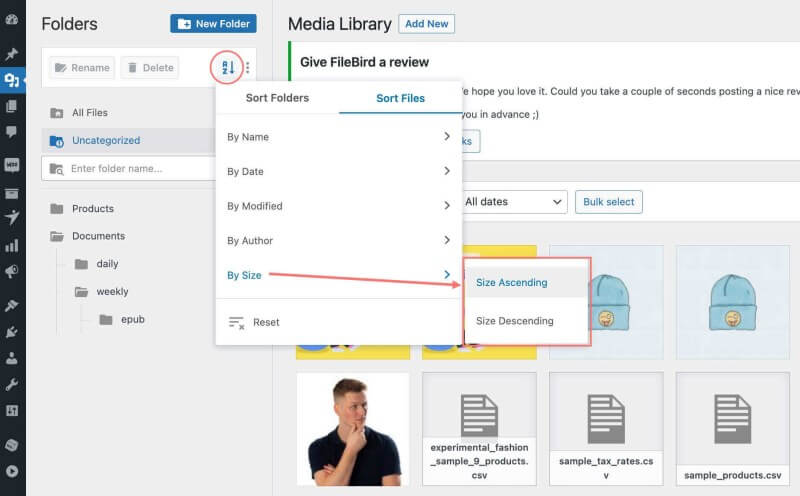
Task: Open the three-dot more options menu
Action: click(x=247, y=67)
